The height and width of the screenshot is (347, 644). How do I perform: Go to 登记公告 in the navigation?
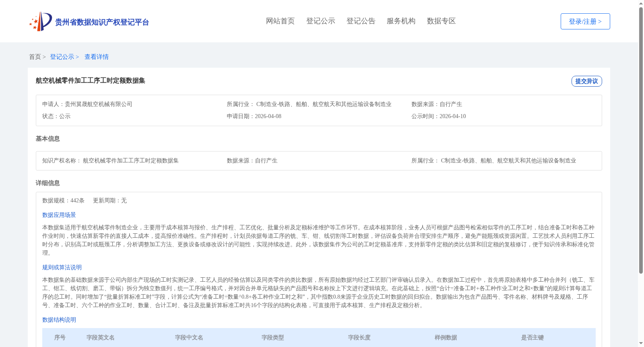click(361, 21)
